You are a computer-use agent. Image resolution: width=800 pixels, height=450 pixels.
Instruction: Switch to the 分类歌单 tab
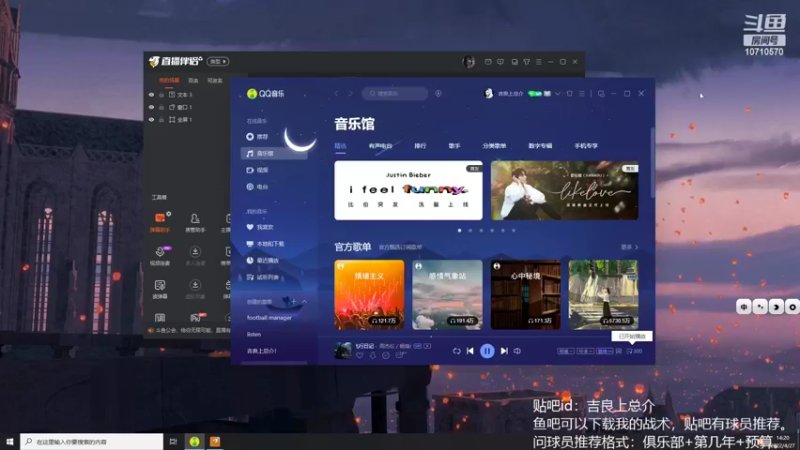[494, 146]
